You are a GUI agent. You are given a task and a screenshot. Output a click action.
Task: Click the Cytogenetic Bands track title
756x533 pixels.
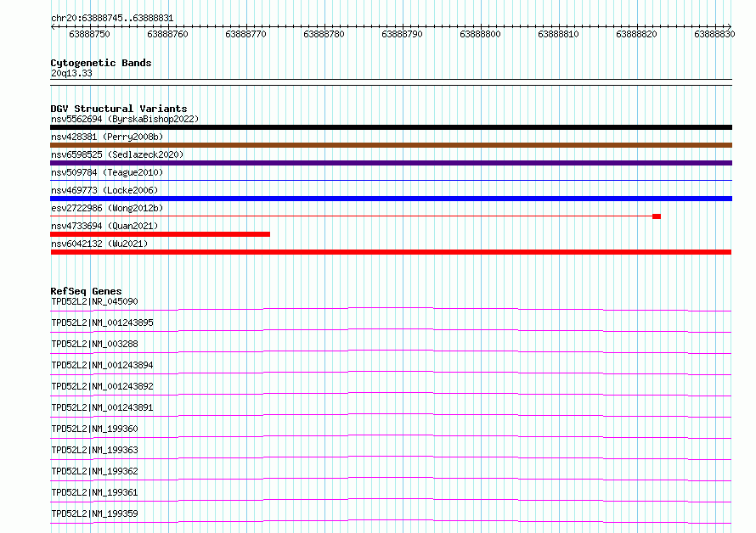[101, 63]
